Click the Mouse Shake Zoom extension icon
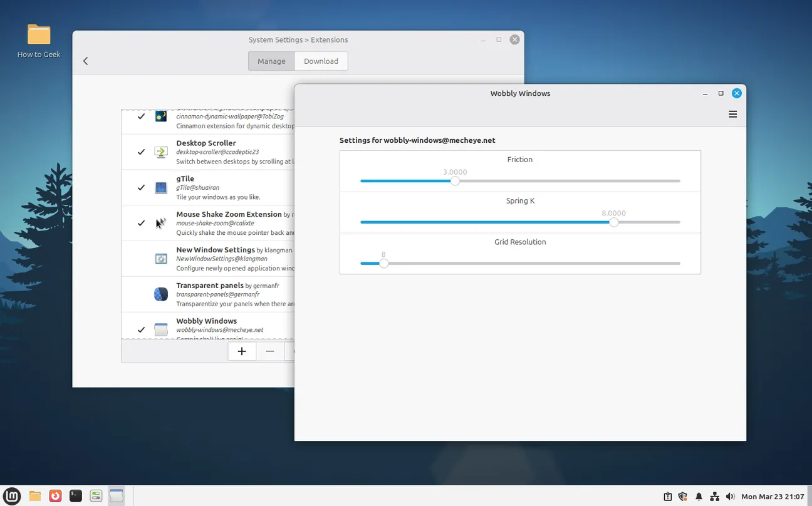 click(x=161, y=223)
